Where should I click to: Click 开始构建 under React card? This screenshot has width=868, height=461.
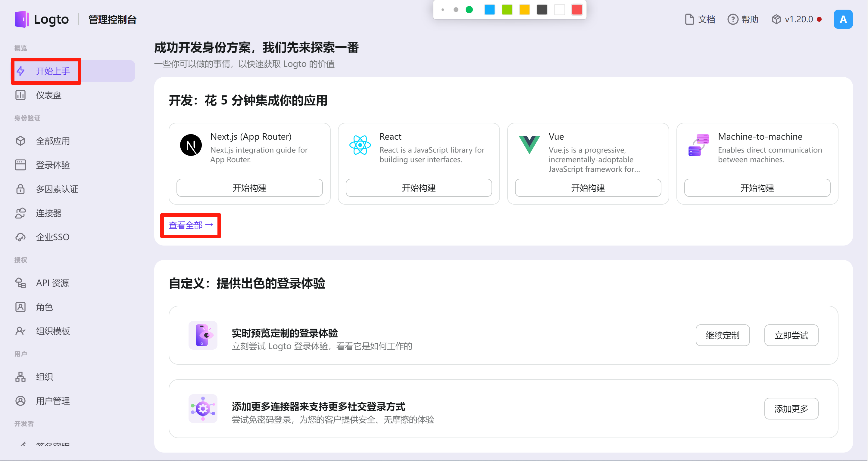419,187
